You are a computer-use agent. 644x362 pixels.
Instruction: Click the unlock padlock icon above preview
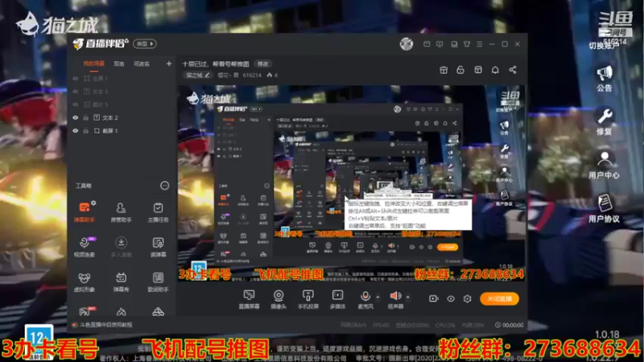click(x=460, y=70)
